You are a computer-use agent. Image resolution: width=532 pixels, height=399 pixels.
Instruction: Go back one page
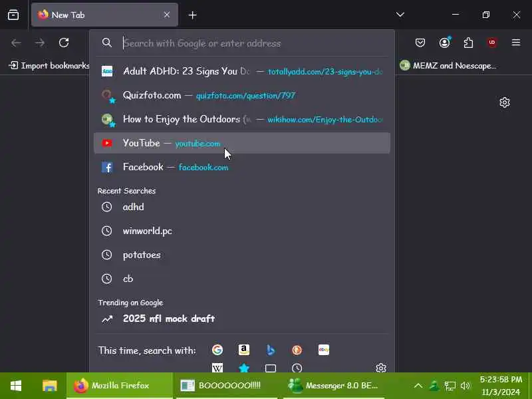tap(16, 43)
